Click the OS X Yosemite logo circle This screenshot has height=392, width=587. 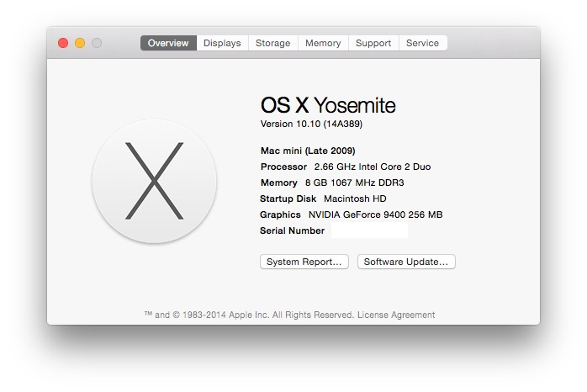click(154, 181)
